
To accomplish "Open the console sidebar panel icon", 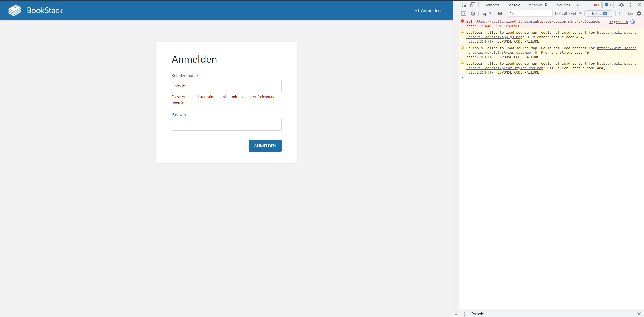I will [464, 14].
